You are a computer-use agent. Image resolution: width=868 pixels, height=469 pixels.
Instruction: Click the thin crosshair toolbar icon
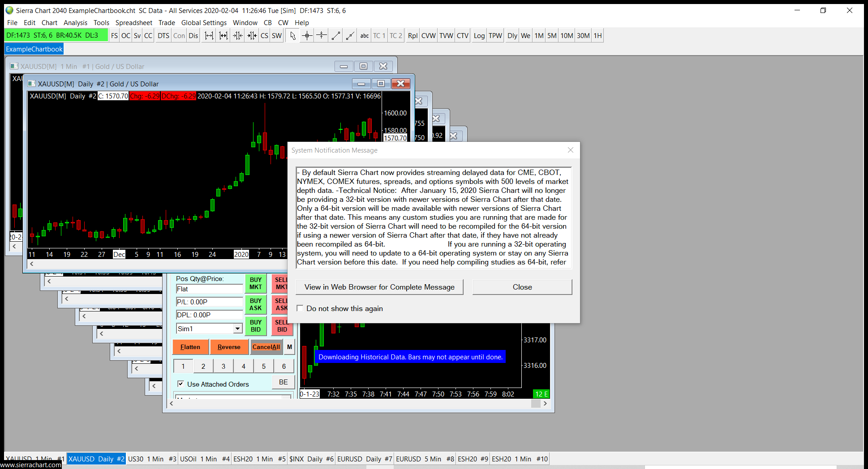pos(322,36)
